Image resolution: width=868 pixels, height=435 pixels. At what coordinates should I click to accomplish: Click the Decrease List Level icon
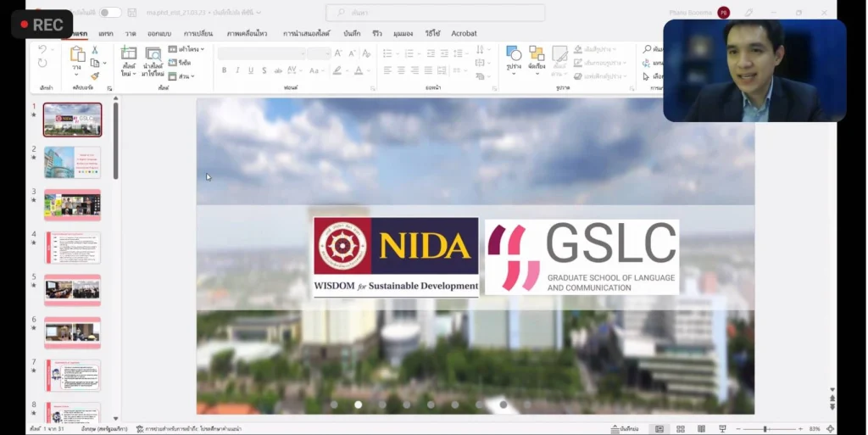[431, 53]
